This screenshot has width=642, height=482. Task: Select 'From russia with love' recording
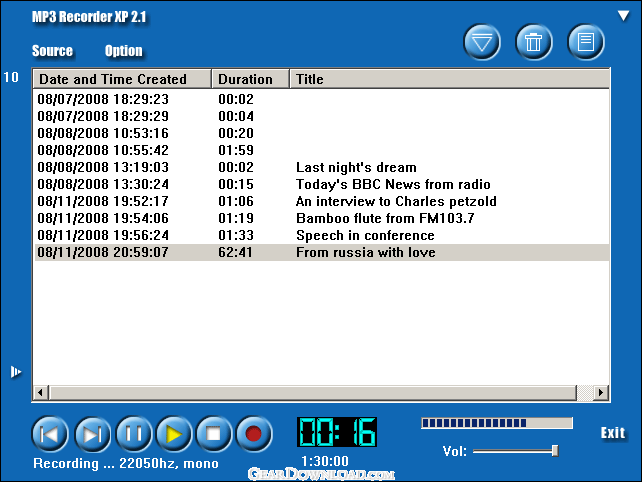click(321, 252)
